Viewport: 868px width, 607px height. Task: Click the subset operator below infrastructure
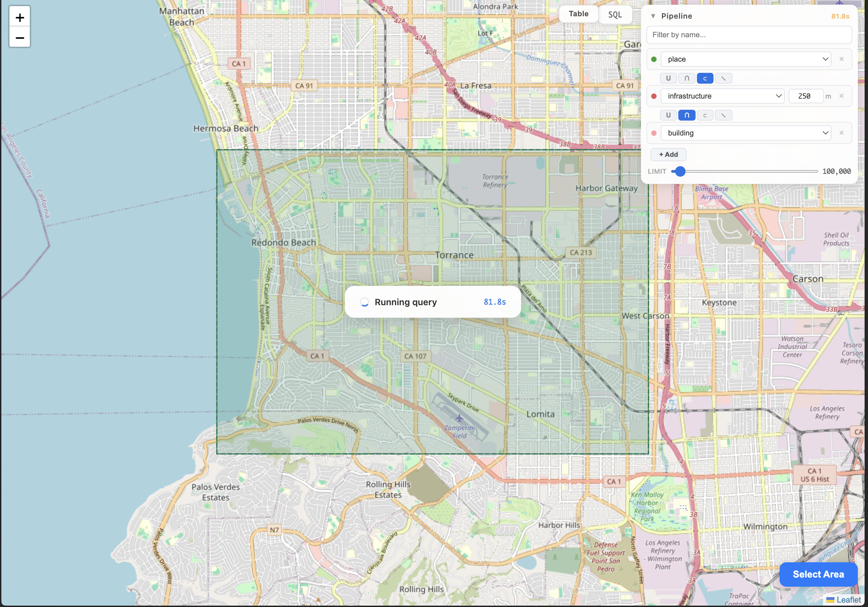705,115
